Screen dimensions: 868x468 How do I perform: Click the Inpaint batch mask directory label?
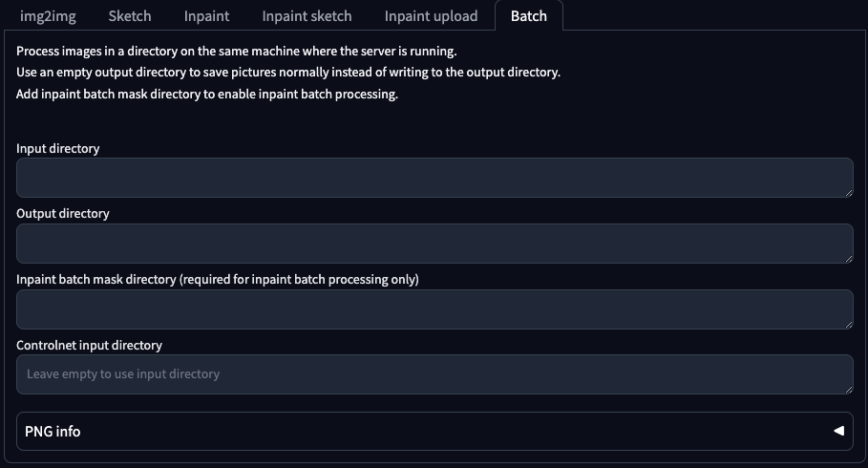click(218, 279)
